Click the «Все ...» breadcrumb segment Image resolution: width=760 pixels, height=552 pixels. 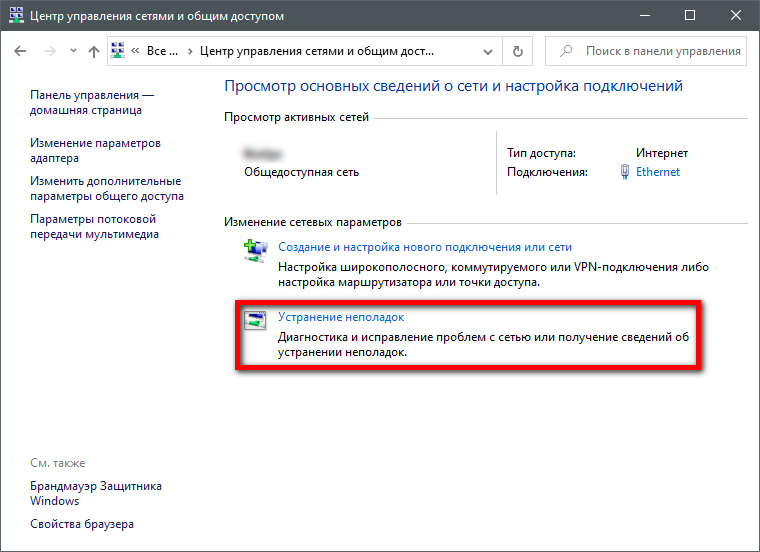point(162,51)
